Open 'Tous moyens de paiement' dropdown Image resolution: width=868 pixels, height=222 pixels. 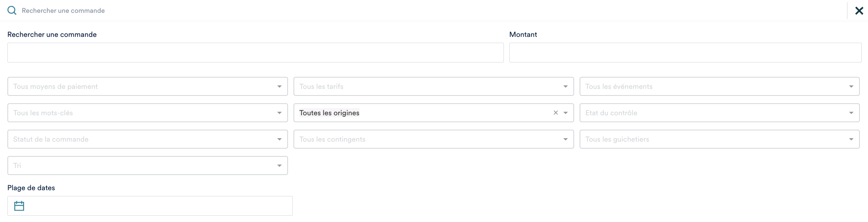coord(147,87)
